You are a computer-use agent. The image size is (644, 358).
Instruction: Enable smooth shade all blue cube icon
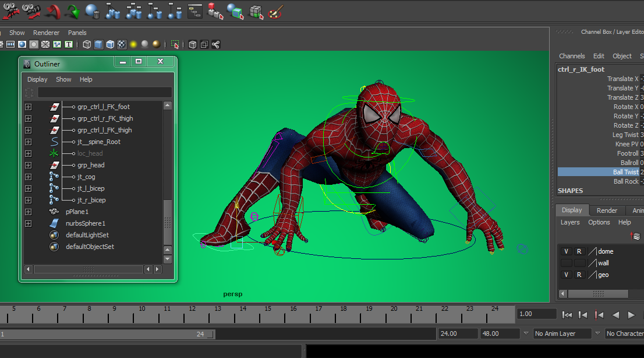pos(98,44)
